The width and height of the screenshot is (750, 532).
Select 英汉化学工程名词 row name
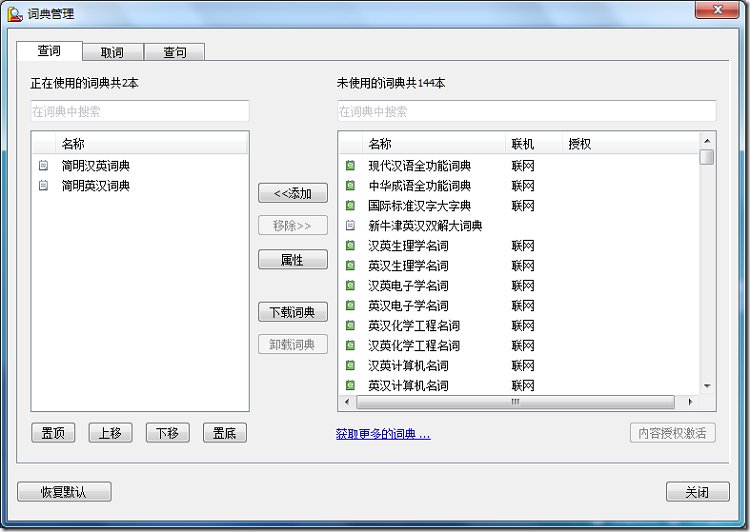click(414, 325)
